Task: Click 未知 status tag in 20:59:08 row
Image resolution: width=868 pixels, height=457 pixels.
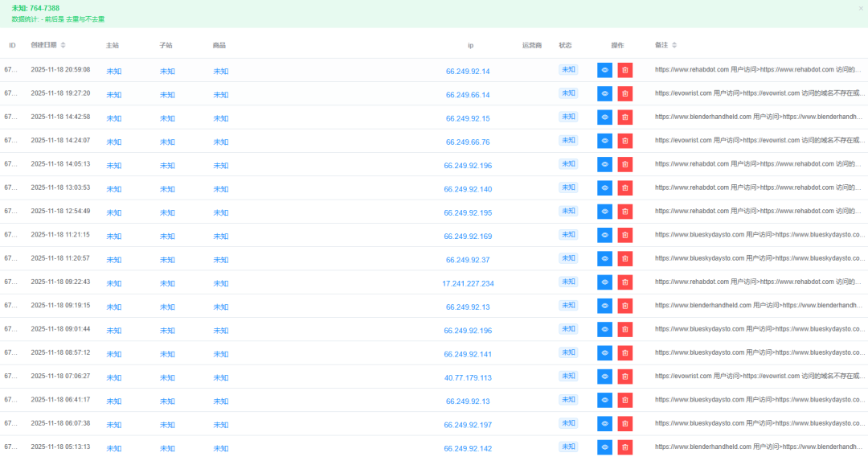Action: pyautogui.click(x=568, y=70)
